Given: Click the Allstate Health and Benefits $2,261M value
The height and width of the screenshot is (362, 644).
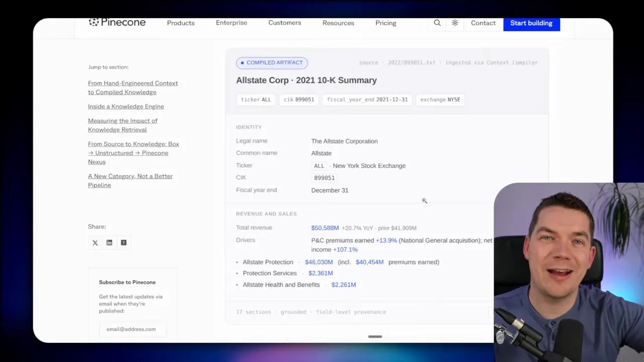Looking at the screenshot, I should [x=344, y=285].
